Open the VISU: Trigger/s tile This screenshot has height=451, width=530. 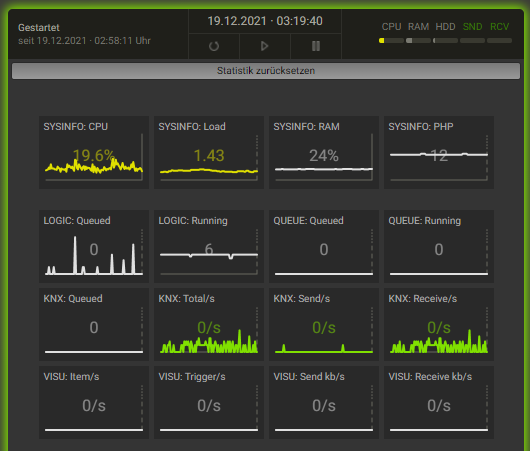click(x=209, y=403)
